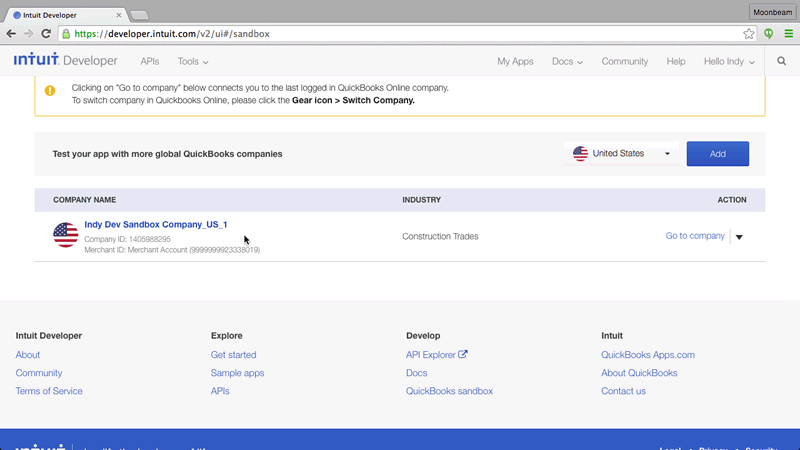Open the Help nav item

coord(676,61)
